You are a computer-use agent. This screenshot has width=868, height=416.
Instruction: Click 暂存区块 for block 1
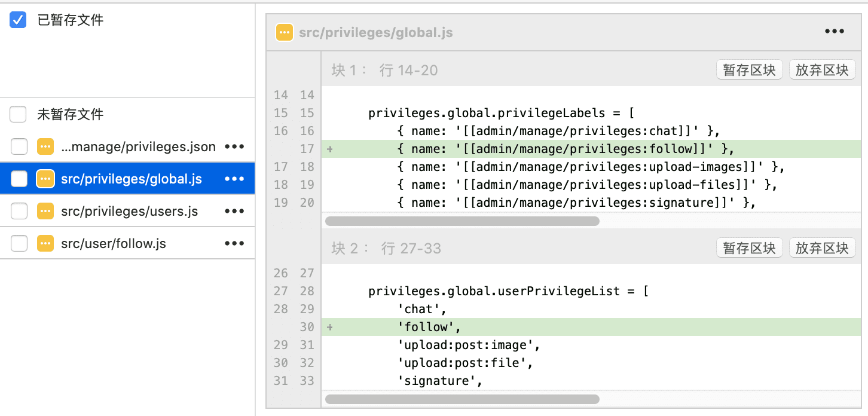(749, 70)
